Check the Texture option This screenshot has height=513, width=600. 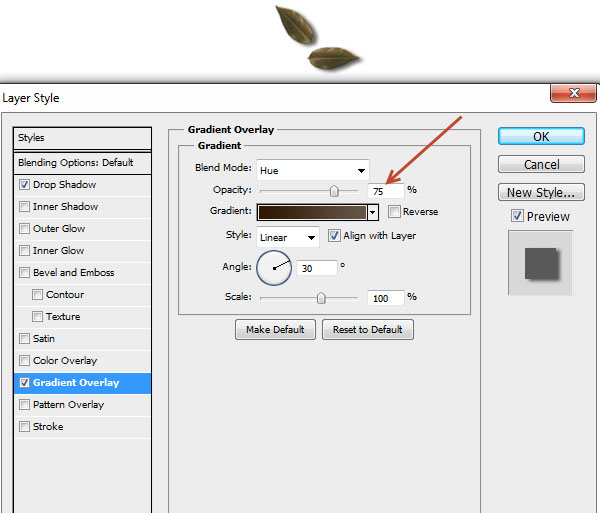(37, 317)
